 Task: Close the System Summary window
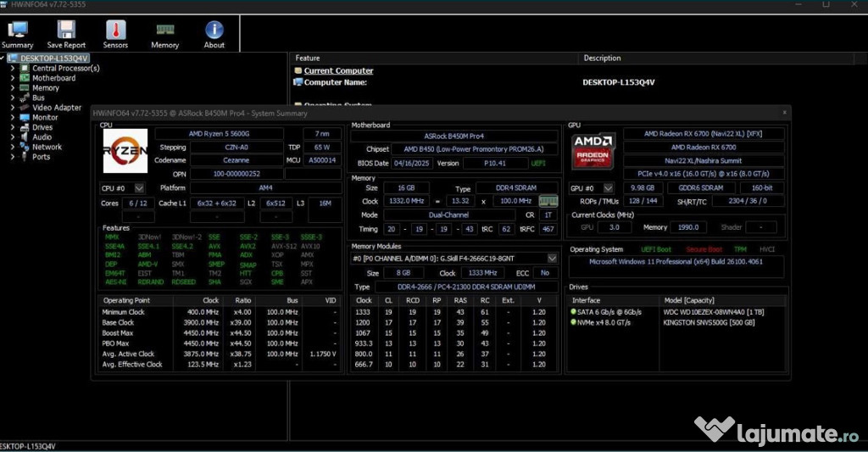784,113
